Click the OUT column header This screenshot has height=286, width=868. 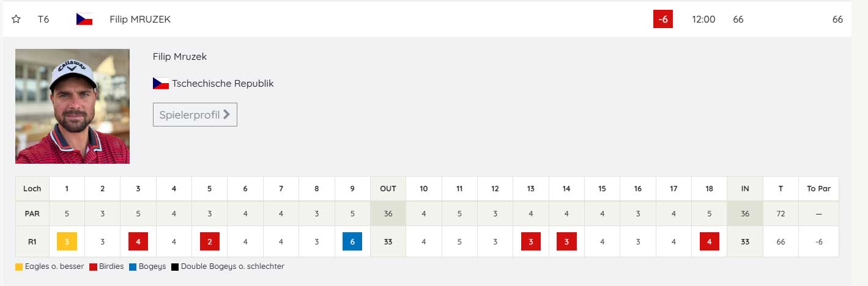[388, 189]
